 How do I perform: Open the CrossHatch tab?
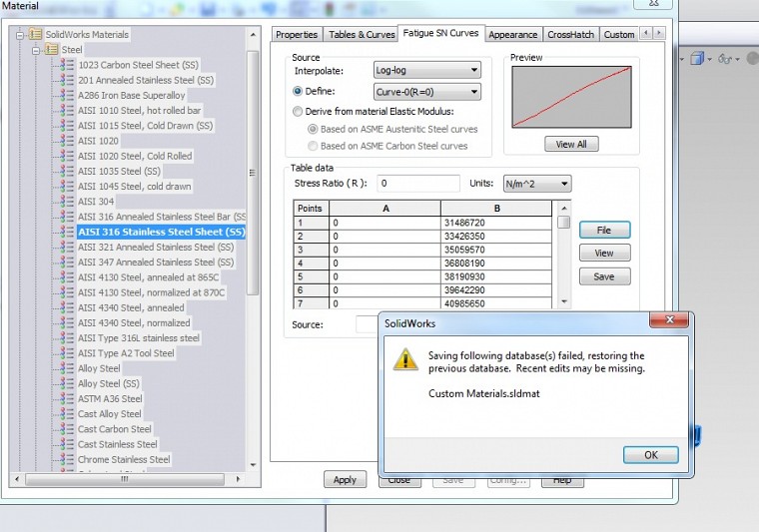[x=570, y=34]
